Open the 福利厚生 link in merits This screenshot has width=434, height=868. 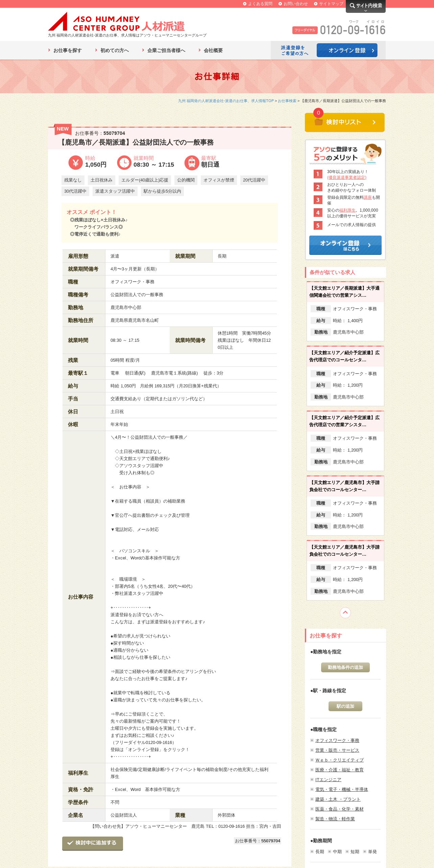coord(347,210)
